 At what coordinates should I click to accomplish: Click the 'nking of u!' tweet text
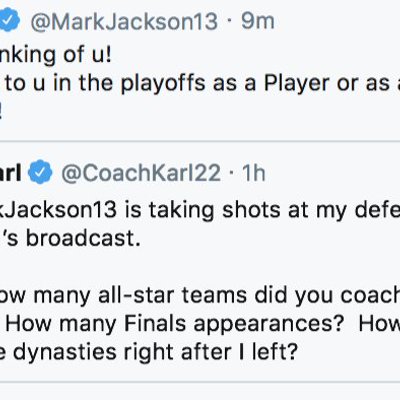coord(55,55)
